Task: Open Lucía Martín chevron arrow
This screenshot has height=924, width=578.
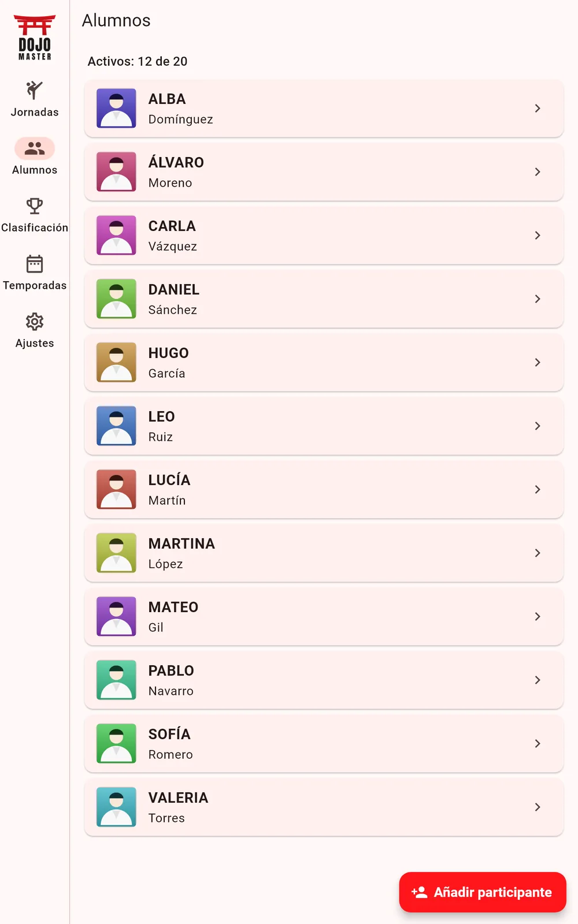Action: [538, 489]
